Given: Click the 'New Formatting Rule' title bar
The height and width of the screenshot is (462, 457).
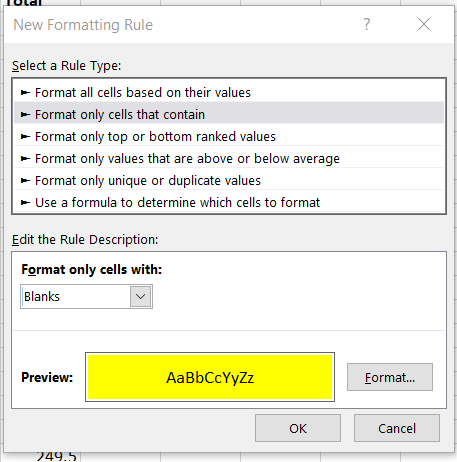Looking at the screenshot, I should (x=83, y=25).
